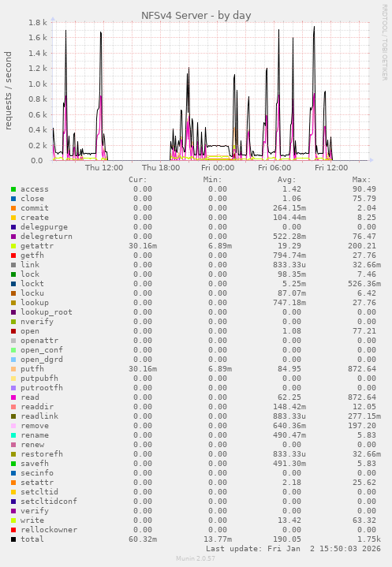Click the getattr row Cur value 30.16m
Image resolution: width=392 pixels, height=567 pixels.
click(143, 246)
